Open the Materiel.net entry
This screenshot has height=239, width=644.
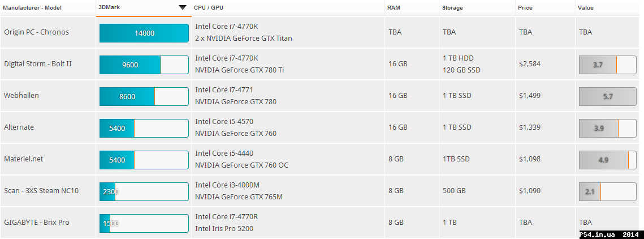(24, 159)
